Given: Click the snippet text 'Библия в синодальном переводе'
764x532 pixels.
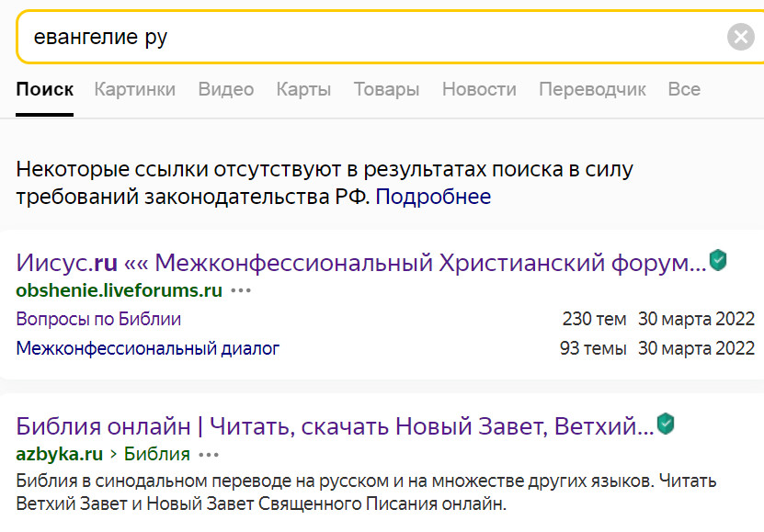Looking at the screenshot, I should [153, 481].
